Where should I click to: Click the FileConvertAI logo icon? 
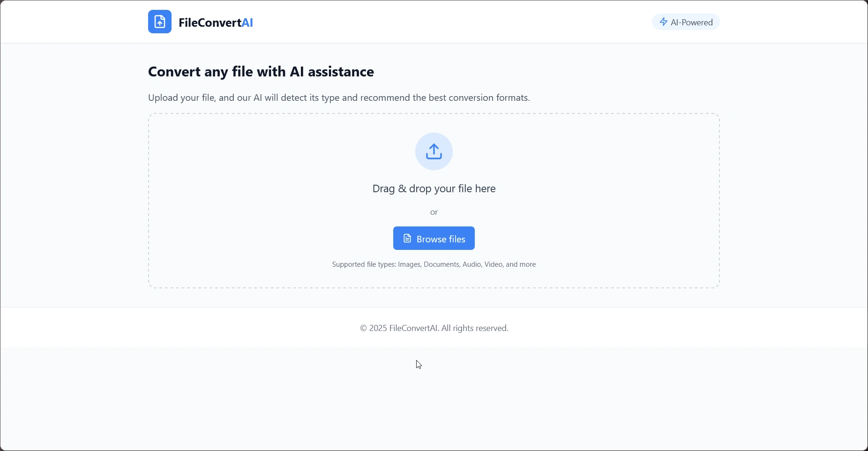[x=160, y=22]
